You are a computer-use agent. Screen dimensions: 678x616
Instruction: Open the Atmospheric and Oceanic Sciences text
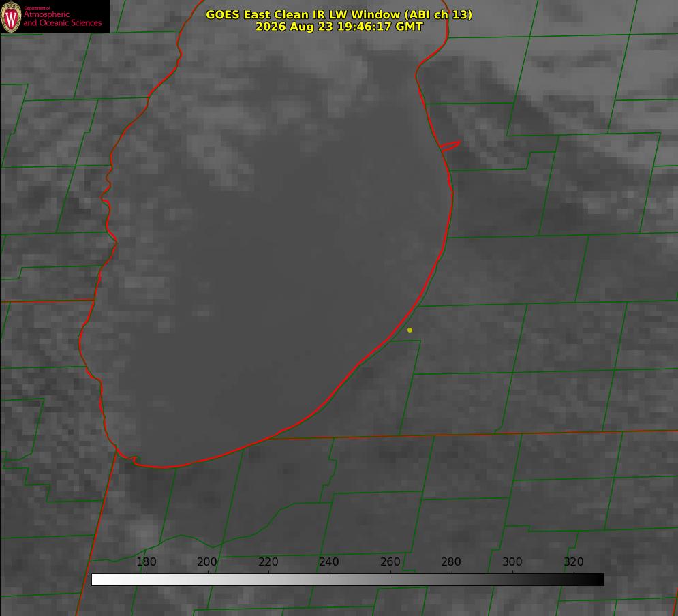pos(62,18)
